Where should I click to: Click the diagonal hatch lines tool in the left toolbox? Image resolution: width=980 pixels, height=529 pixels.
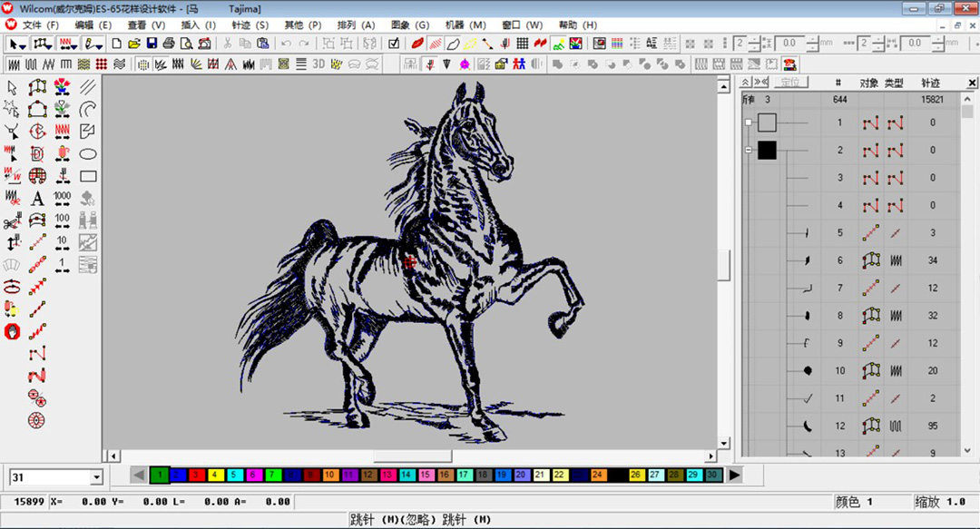[x=88, y=87]
